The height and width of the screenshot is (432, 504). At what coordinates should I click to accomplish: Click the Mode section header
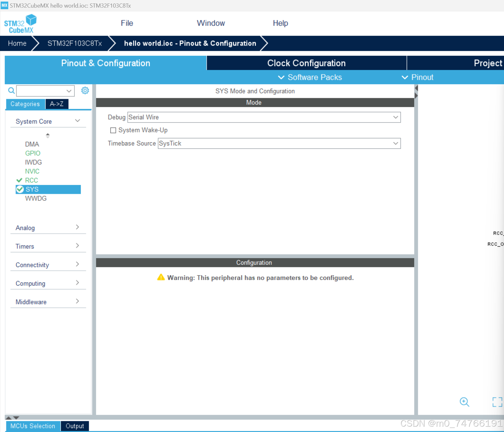click(255, 103)
